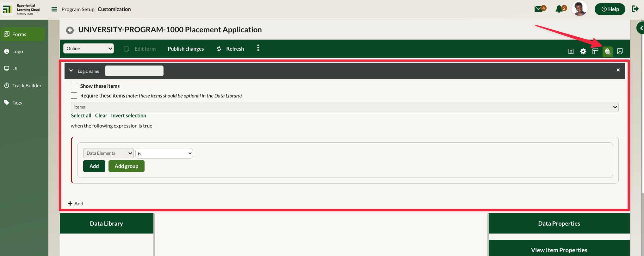Image resolution: width=644 pixels, height=256 pixels.
Task: Click the logout icon
Action: 635,9
